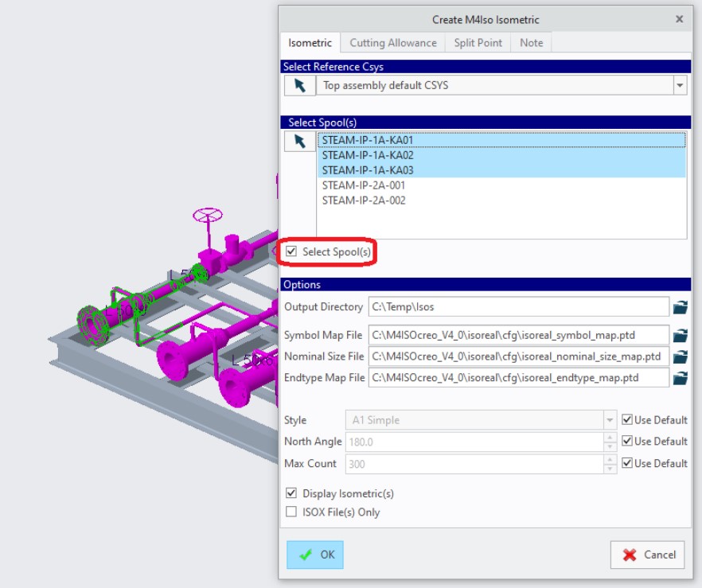Image resolution: width=702 pixels, height=588 pixels.
Task: Click the Cancel button
Action: pos(647,555)
